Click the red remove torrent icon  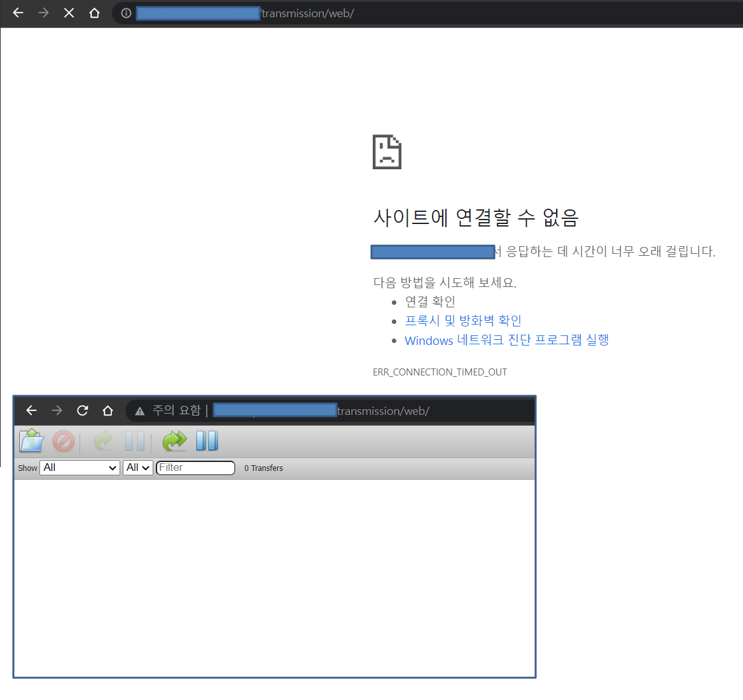64,441
